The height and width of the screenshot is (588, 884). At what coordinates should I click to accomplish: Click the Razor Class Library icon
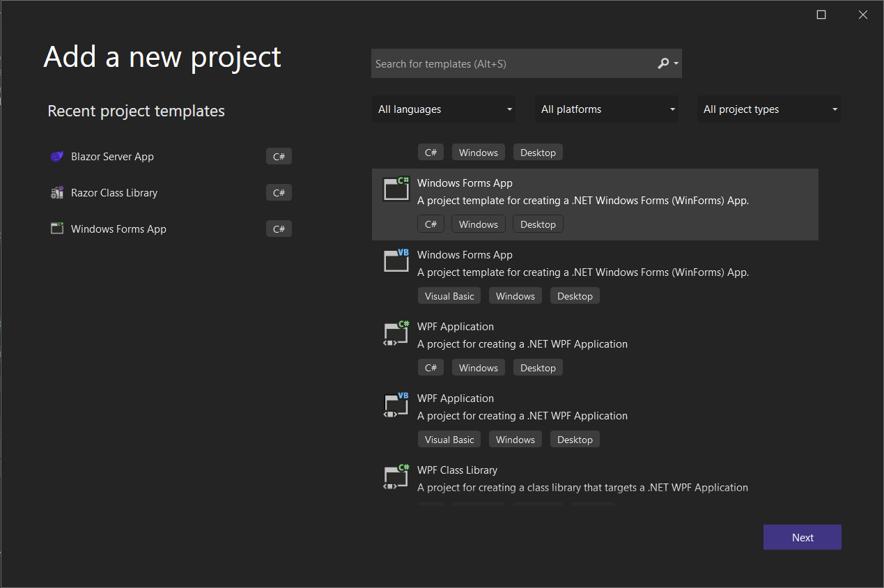pyautogui.click(x=57, y=193)
